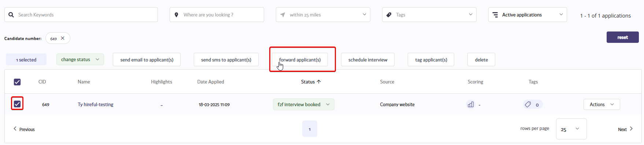Sort by Status column arrow
The width and height of the screenshot is (644, 145).
[x=319, y=82]
